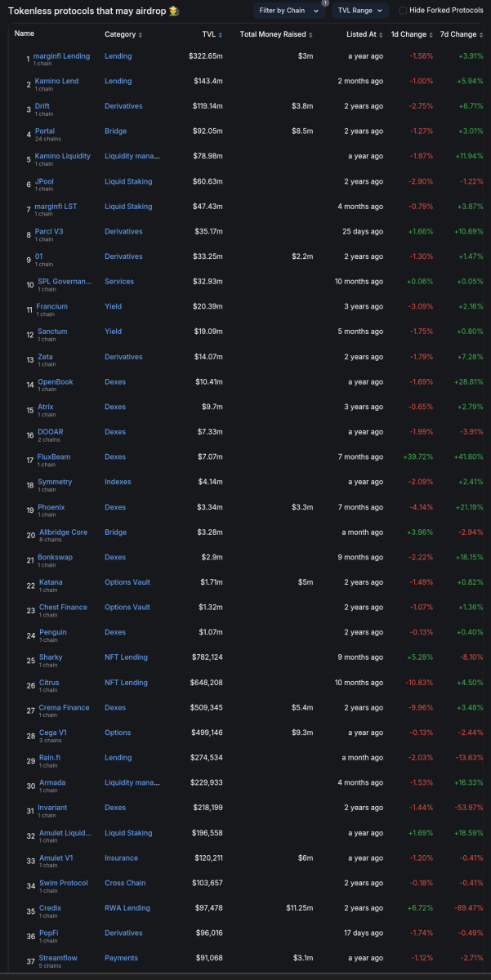
Task: Open the FluxBeam protocol link
Action: (x=53, y=457)
